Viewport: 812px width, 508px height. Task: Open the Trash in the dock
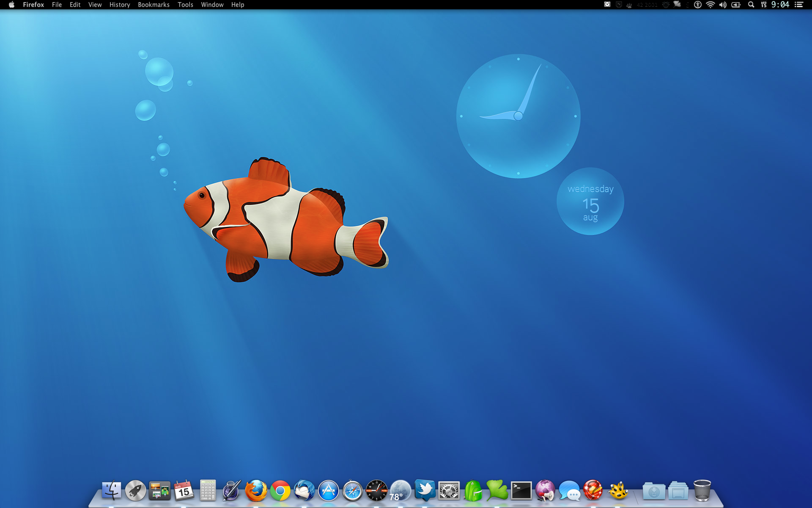(702, 491)
